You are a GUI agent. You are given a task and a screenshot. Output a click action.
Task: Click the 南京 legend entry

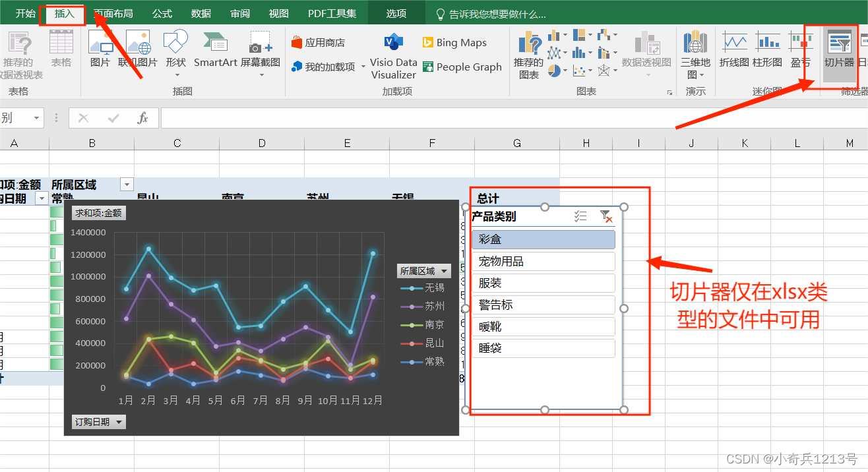click(x=423, y=325)
